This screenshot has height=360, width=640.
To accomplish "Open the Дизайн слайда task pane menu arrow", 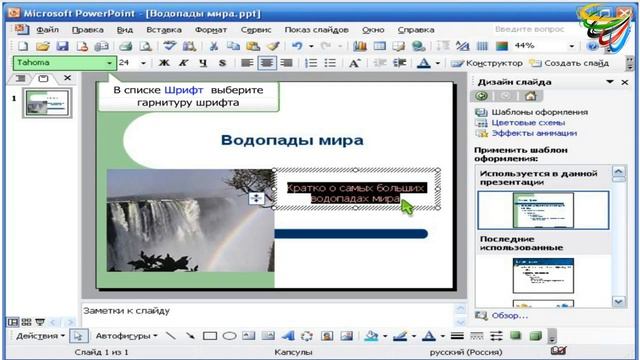I will point(610,82).
